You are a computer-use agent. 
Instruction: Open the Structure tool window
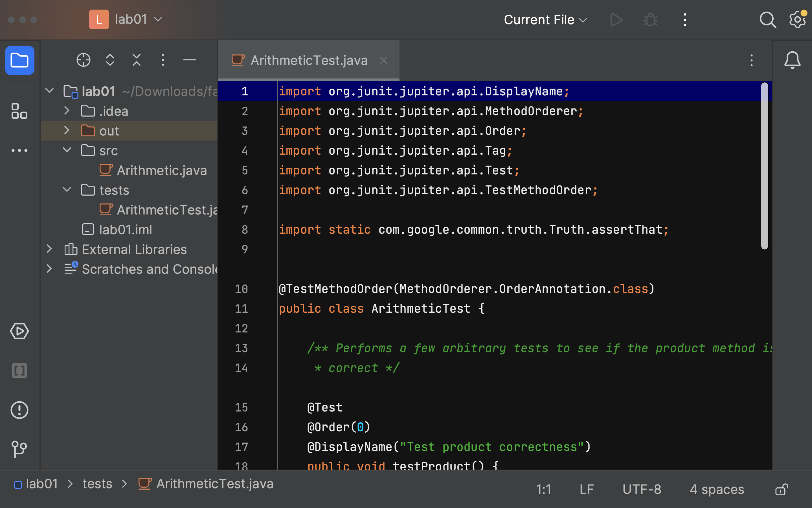pos(19,111)
